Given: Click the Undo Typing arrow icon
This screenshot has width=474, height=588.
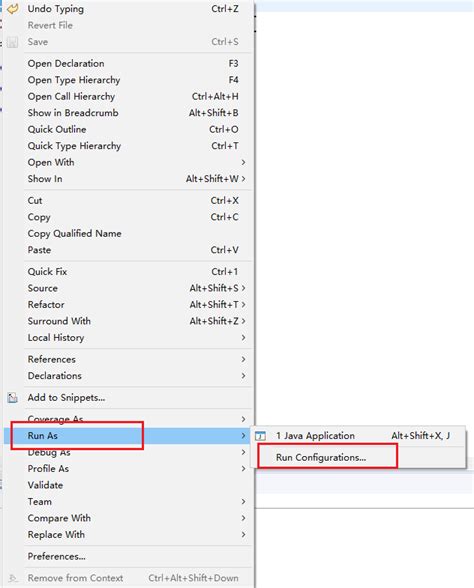Looking at the screenshot, I should click(13, 9).
